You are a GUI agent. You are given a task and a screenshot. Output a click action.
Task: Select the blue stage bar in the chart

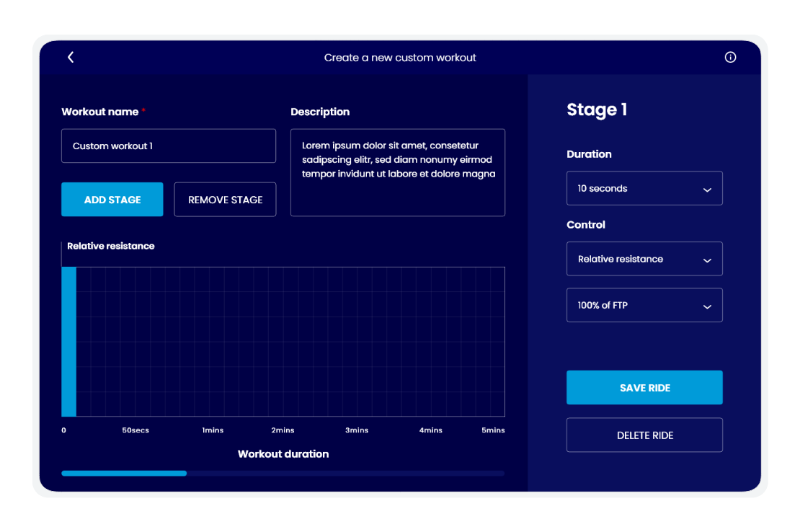click(x=68, y=342)
